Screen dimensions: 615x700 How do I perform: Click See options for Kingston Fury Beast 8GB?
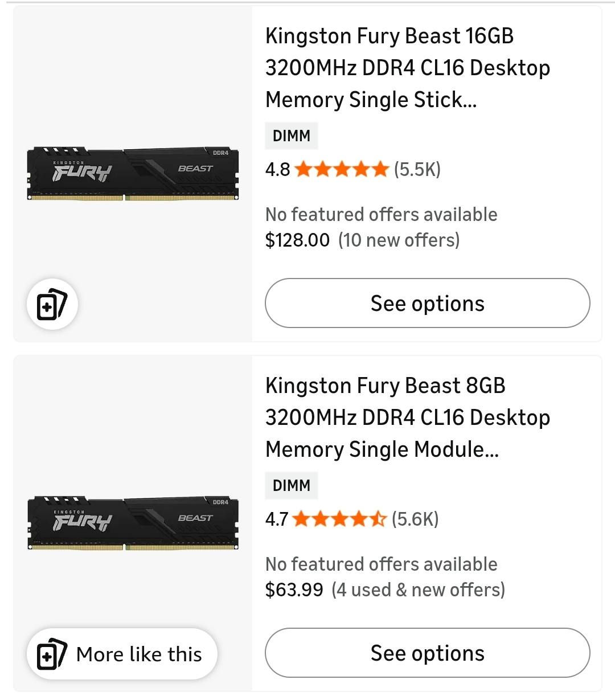(x=427, y=653)
